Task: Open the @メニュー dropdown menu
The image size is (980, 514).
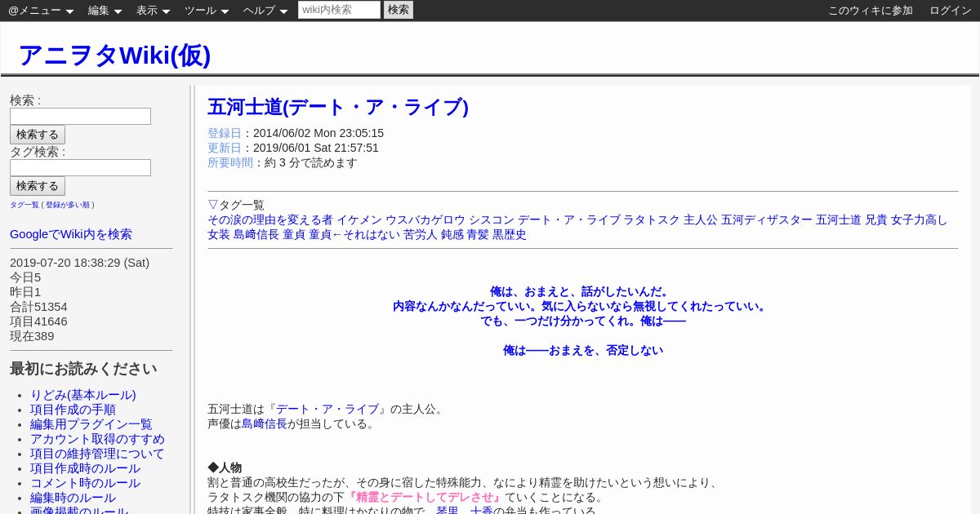Action: click(x=41, y=11)
